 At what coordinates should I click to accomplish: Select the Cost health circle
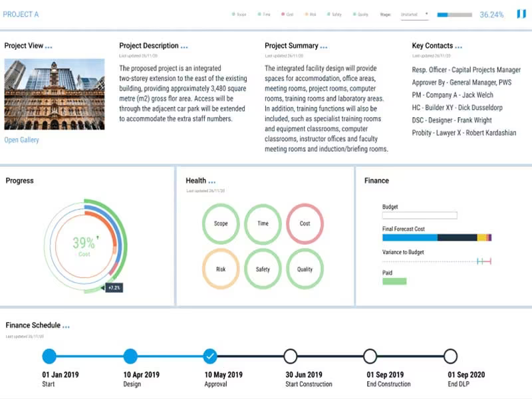coord(305,223)
